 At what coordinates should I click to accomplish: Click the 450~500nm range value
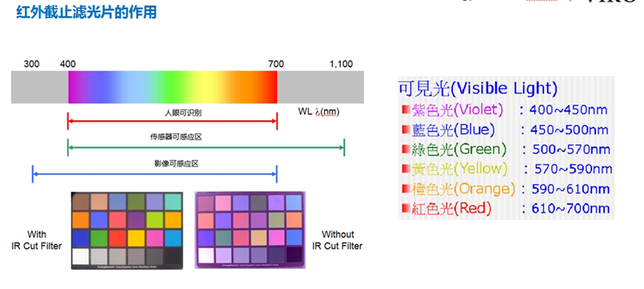570,129
